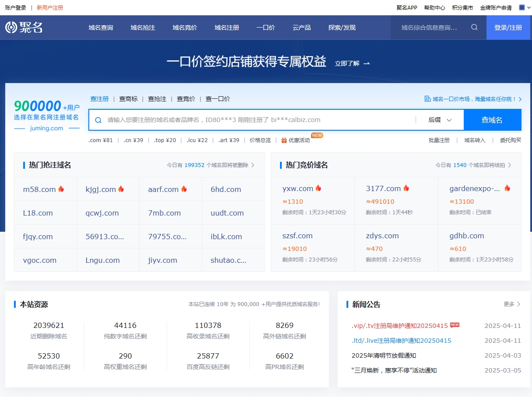Viewport: 532px width, 397px height.
Task: Click the arrow icon after 立即了解
Action: click(367, 63)
